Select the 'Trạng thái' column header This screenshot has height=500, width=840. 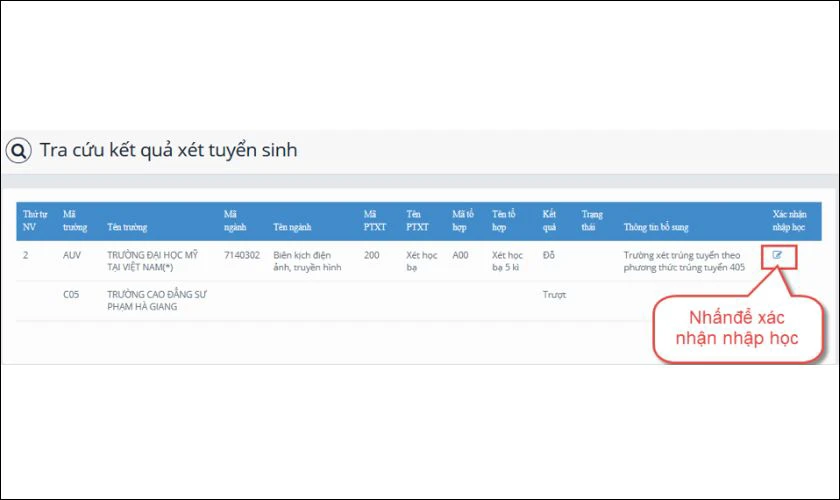[x=592, y=220]
